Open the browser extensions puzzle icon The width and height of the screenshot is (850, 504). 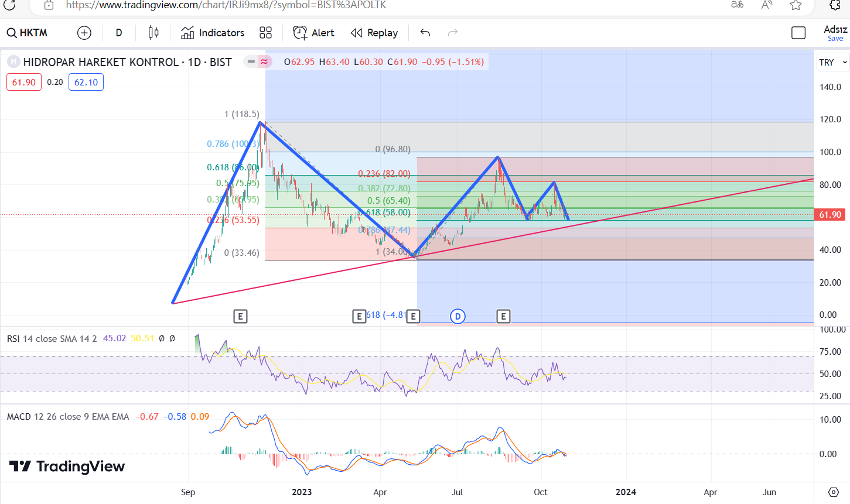[x=835, y=5]
